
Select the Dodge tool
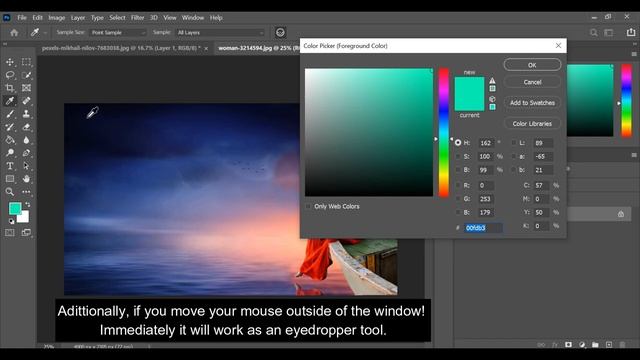point(10,153)
